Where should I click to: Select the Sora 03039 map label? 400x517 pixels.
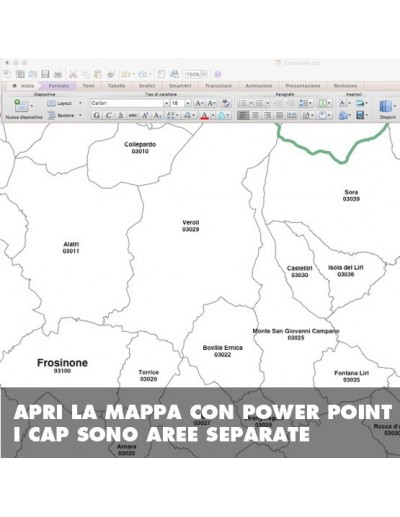[x=351, y=195]
